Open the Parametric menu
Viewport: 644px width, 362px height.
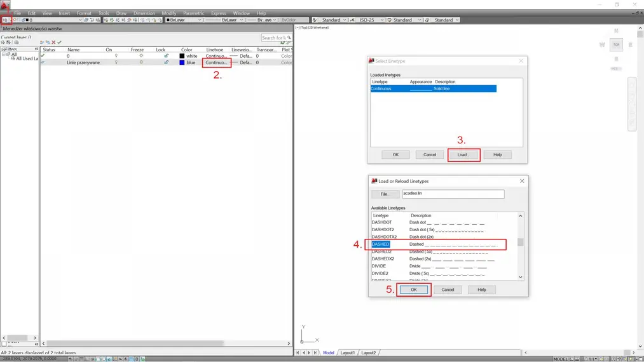coord(193,13)
